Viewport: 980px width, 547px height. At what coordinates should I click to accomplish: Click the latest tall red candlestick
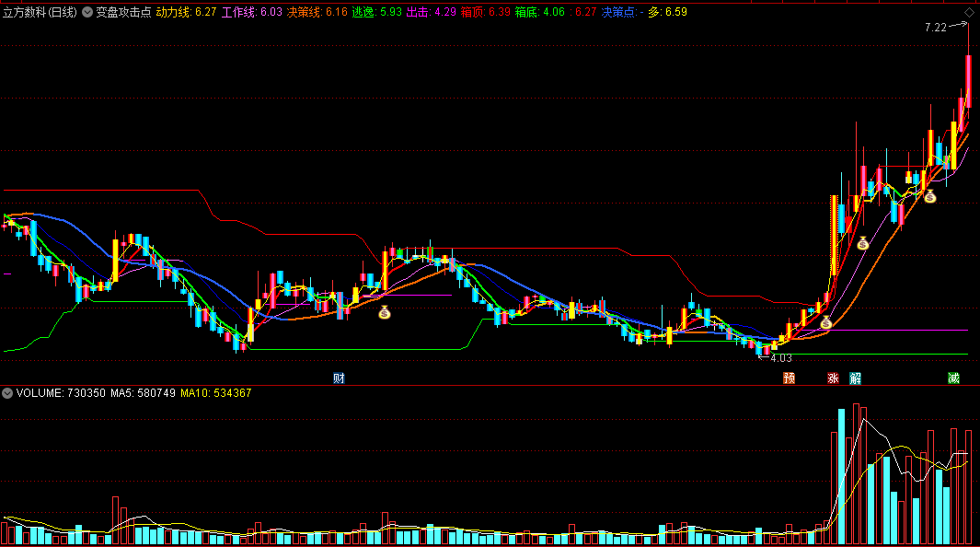pyautogui.click(x=968, y=81)
